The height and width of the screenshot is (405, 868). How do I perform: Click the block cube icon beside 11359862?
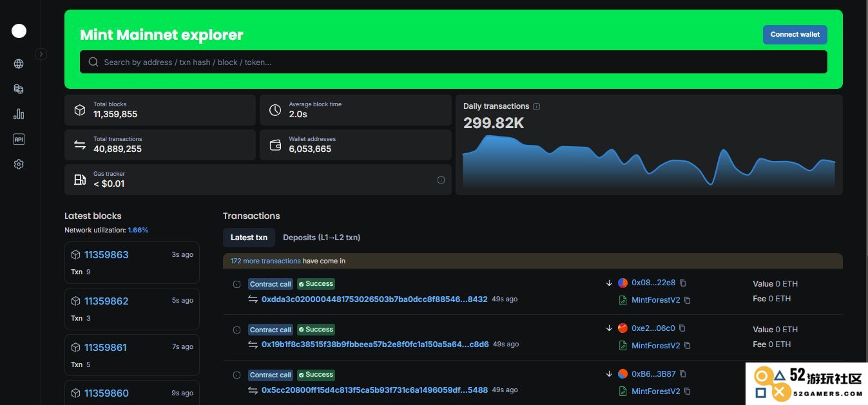(75, 301)
